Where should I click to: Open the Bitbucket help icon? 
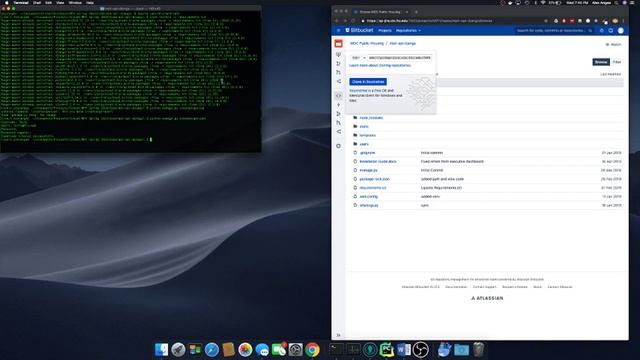602,31
